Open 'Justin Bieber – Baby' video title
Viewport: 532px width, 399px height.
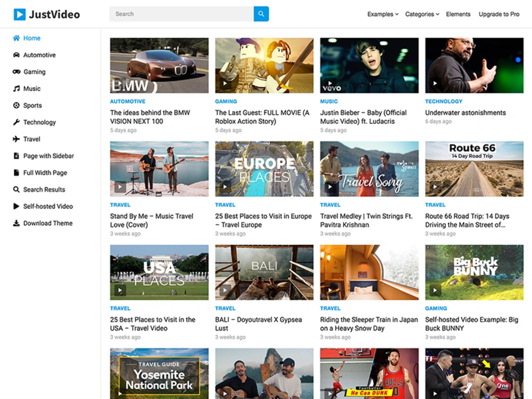click(x=363, y=117)
